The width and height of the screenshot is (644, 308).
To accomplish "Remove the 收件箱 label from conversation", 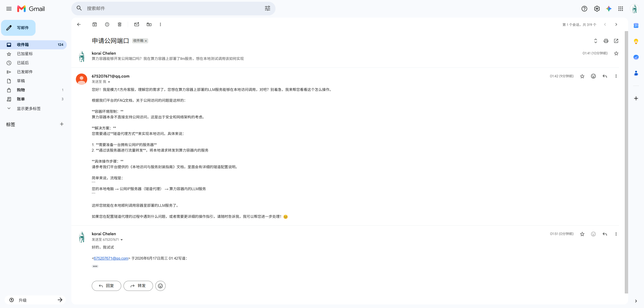I will coord(146,41).
